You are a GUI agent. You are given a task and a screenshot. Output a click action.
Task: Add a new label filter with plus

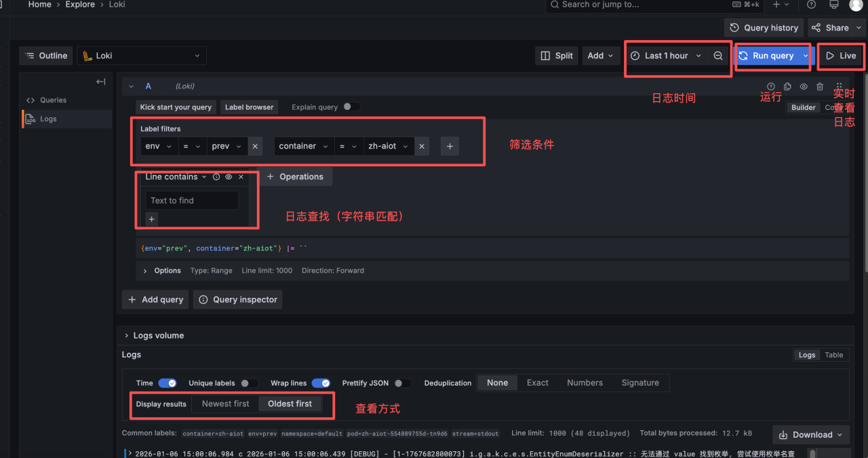(450, 146)
